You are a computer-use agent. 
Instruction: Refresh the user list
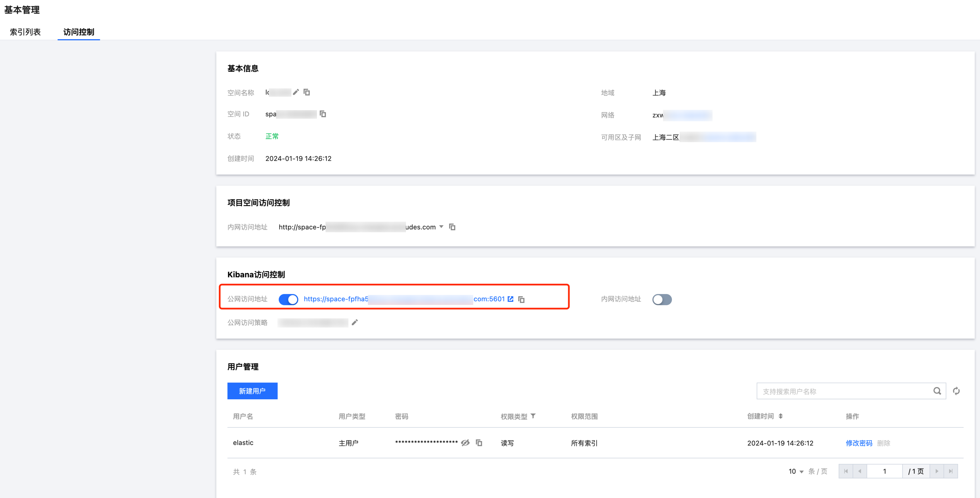[956, 391]
